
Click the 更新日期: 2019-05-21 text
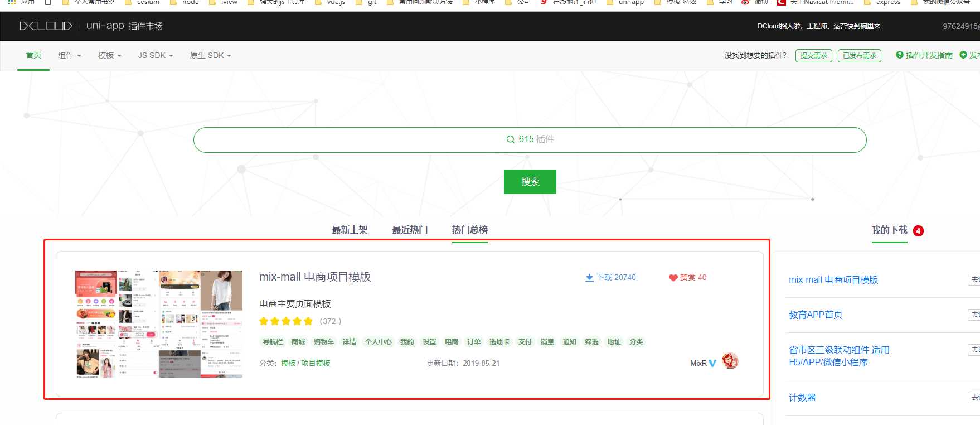(463, 364)
